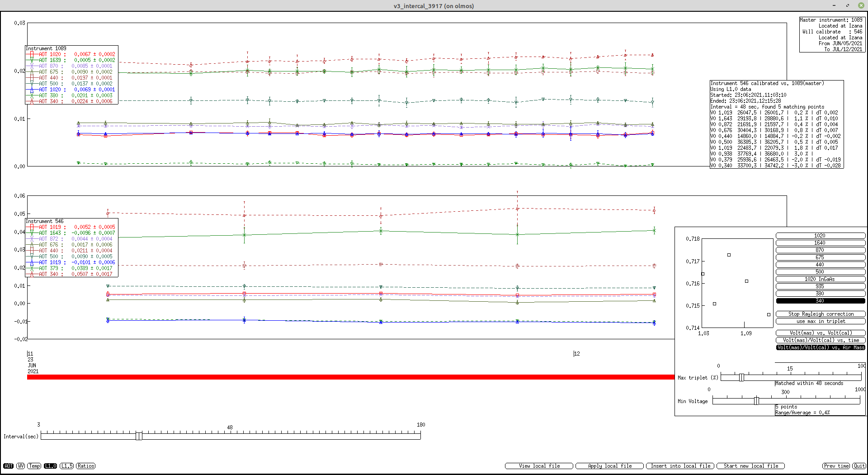868x475 pixels.
Task: Click 'Started: 23:06:2021,11:03:10' line
Action: (x=748, y=95)
